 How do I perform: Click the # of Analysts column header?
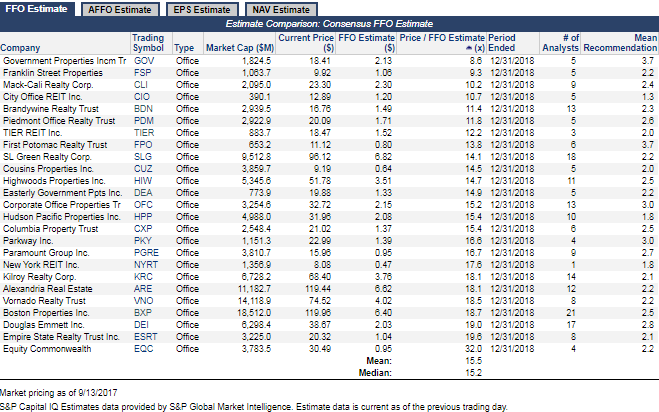561,43
